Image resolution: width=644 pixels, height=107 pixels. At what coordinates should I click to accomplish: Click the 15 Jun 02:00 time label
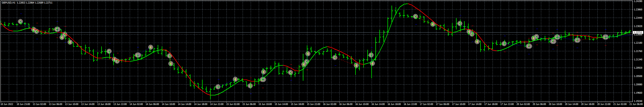[233, 104]
